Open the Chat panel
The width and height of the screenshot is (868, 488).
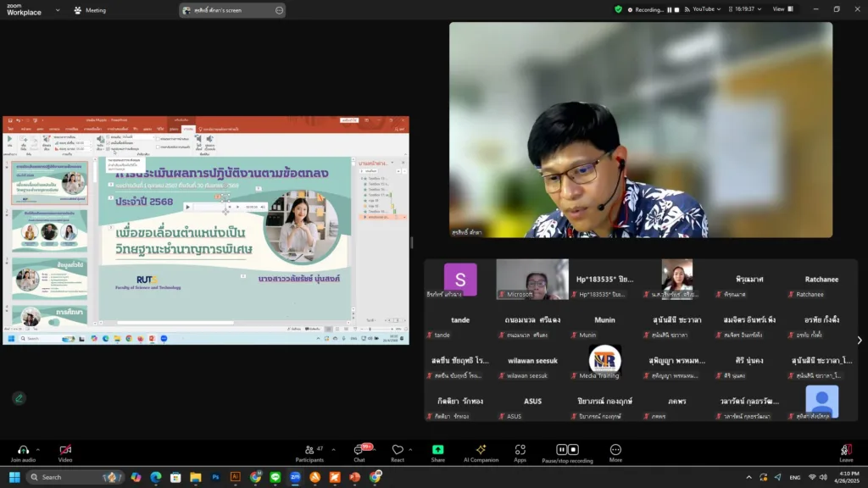(x=359, y=450)
